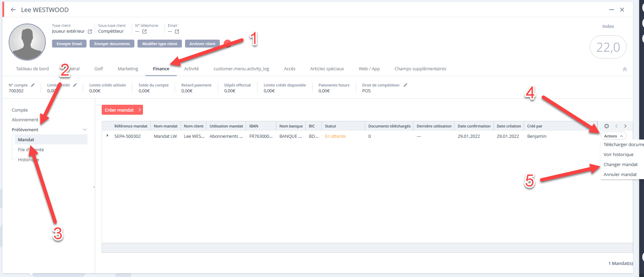Edit the Limite crédit pencil icon
This screenshot has height=277, width=644.
click(x=75, y=85)
